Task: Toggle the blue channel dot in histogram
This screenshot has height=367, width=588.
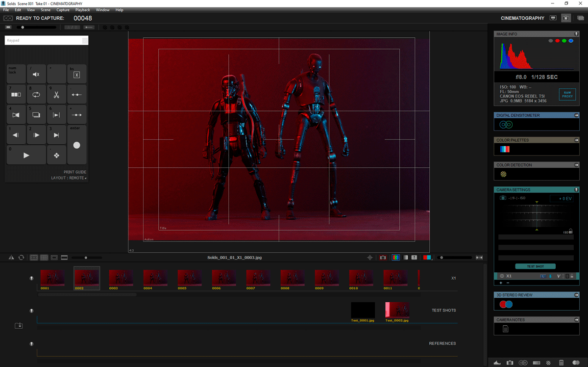Action: 571,41
